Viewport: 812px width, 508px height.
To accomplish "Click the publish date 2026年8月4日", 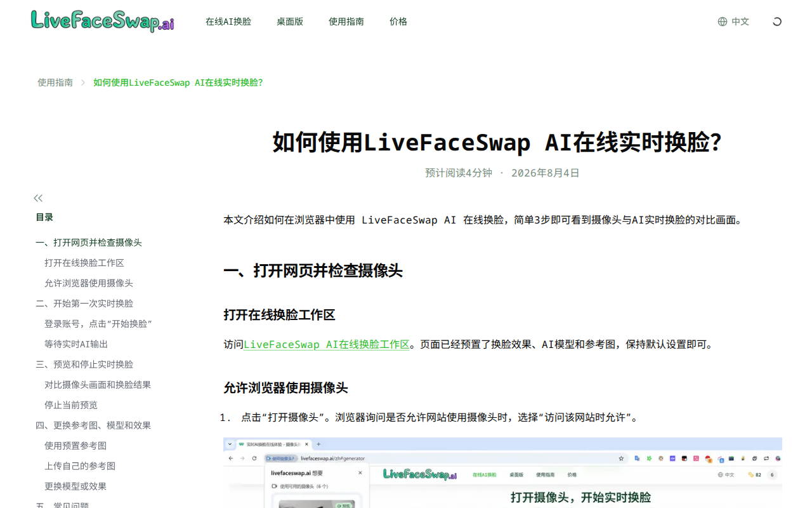I will [x=546, y=173].
